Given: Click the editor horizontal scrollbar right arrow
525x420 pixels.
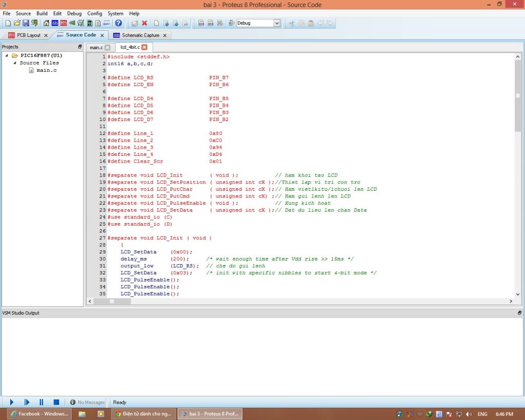Looking at the screenshot, I should pos(511,301).
